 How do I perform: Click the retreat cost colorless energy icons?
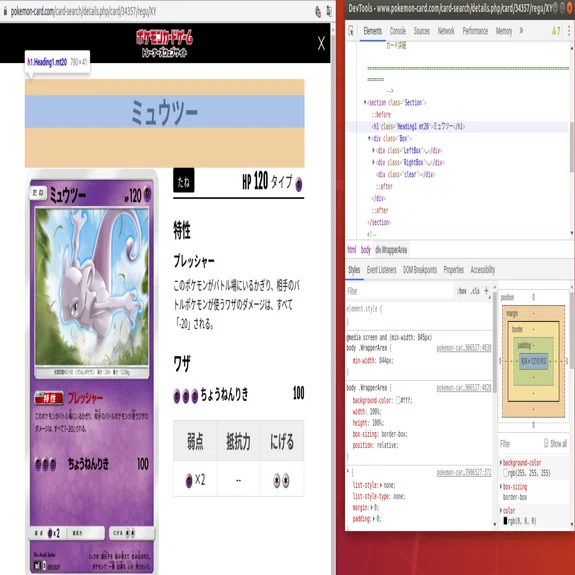pos(281,480)
